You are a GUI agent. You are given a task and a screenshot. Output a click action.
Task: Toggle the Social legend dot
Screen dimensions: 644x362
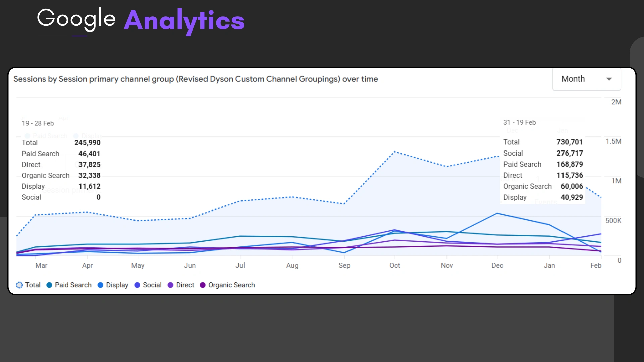click(x=137, y=285)
